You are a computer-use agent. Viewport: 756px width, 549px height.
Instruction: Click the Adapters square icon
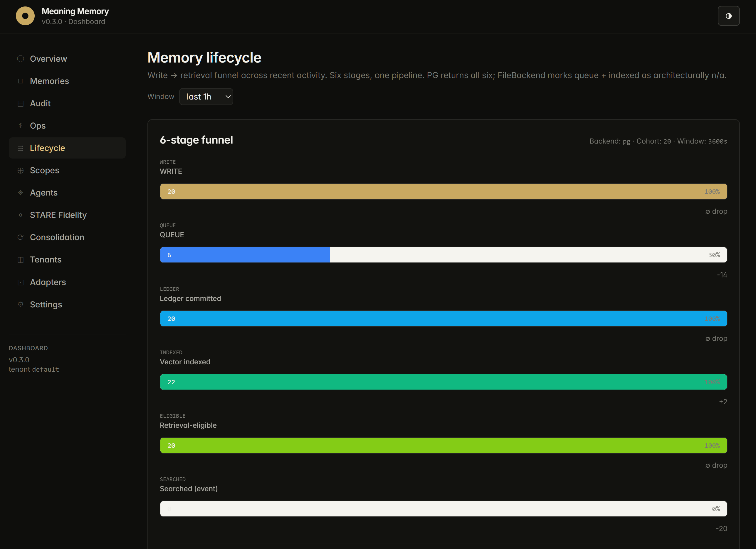[21, 282]
